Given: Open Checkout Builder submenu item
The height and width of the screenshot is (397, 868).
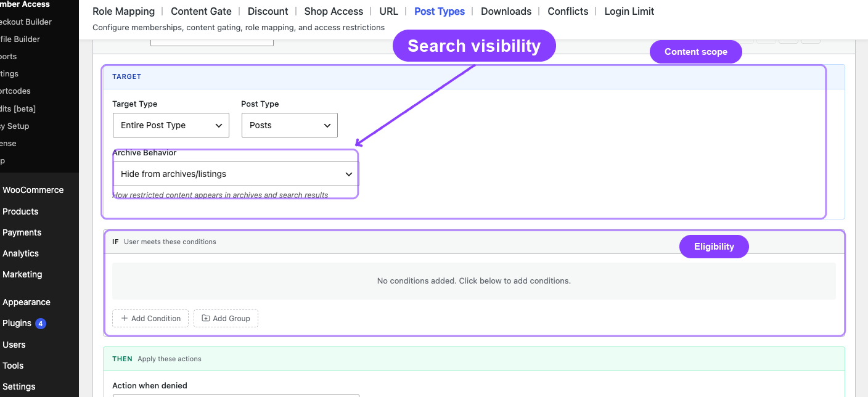Looking at the screenshot, I should tap(26, 22).
